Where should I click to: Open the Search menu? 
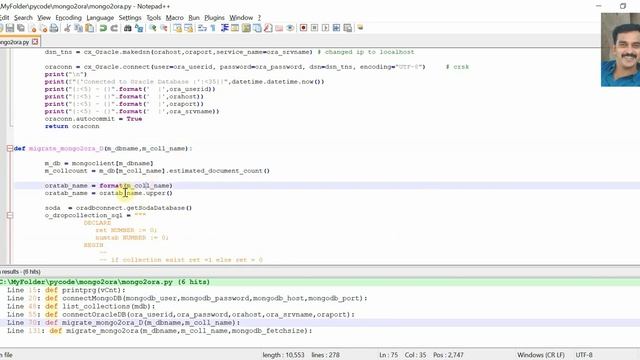pyautogui.click(x=23, y=18)
